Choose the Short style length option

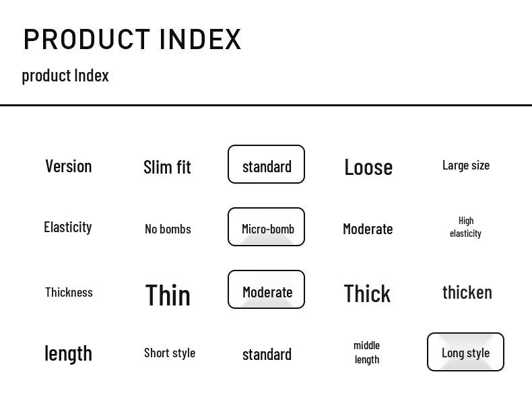(x=169, y=353)
